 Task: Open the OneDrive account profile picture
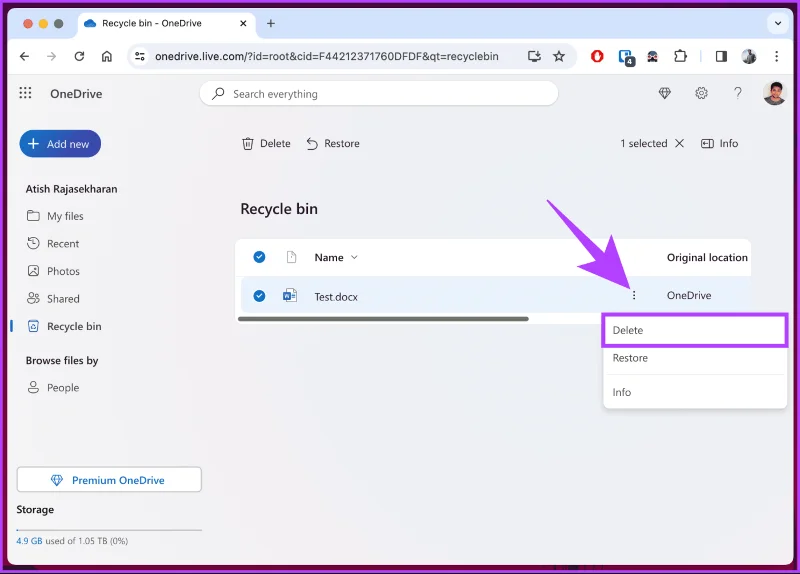click(x=774, y=93)
